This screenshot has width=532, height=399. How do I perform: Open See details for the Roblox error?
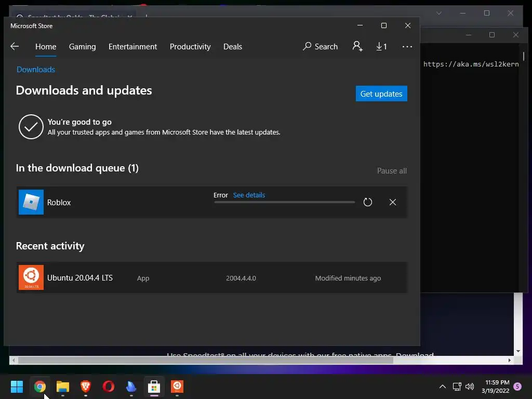tap(249, 195)
